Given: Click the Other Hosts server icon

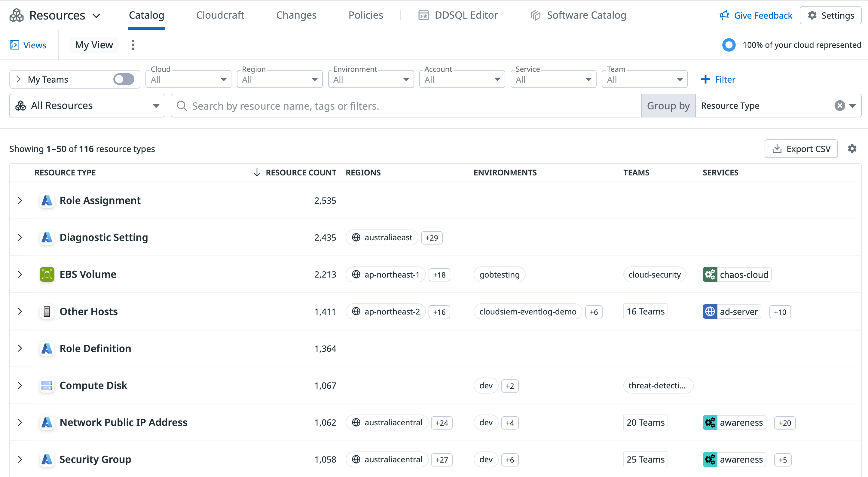Looking at the screenshot, I should [47, 311].
